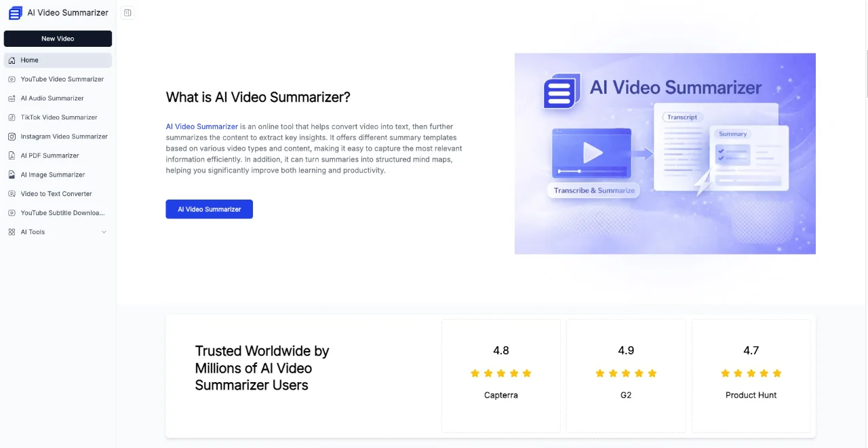Open TikTok Video Summarizer menu item
The width and height of the screenshot is (868, 448).
pyautogui.click(x=58, y=117)
